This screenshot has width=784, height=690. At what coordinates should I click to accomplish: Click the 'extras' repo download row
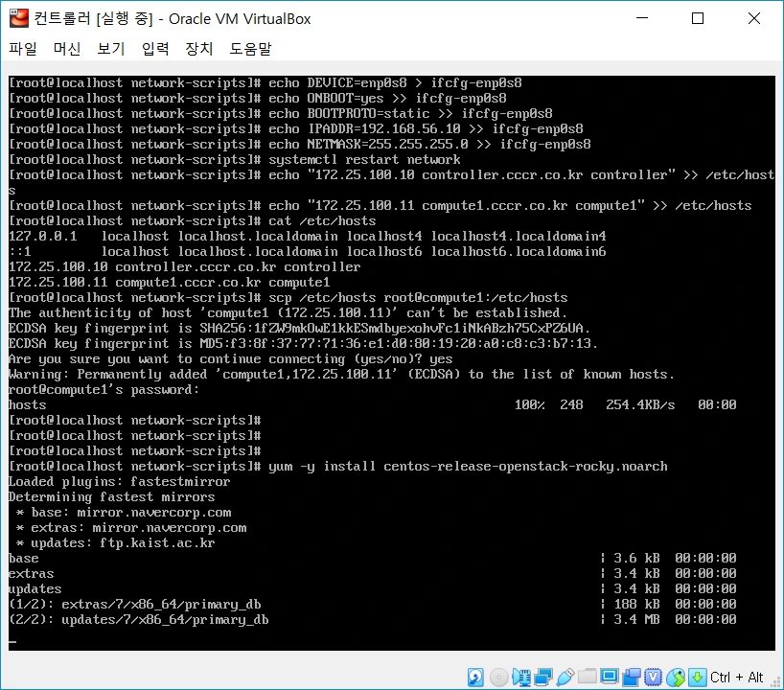(373, 574)
